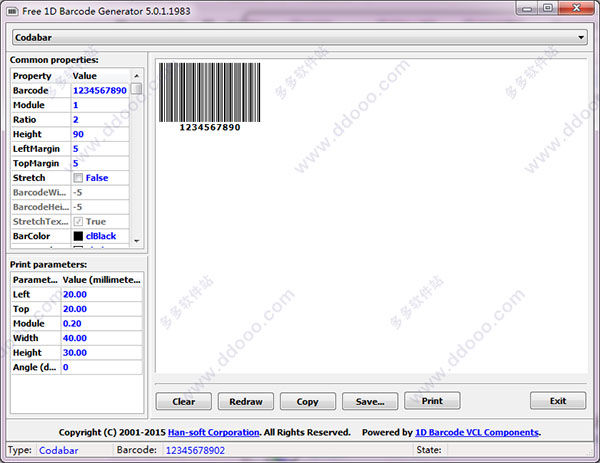Viewport: 600px width, 463px height.
Task: Click the Value (millimete... column header
Action: coord(102,280)
